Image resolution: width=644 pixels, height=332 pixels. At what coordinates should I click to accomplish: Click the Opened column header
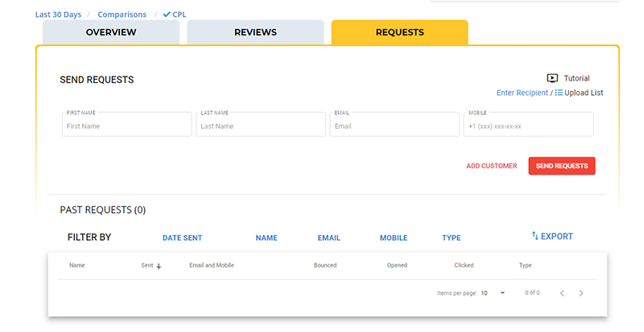(397, 265)
